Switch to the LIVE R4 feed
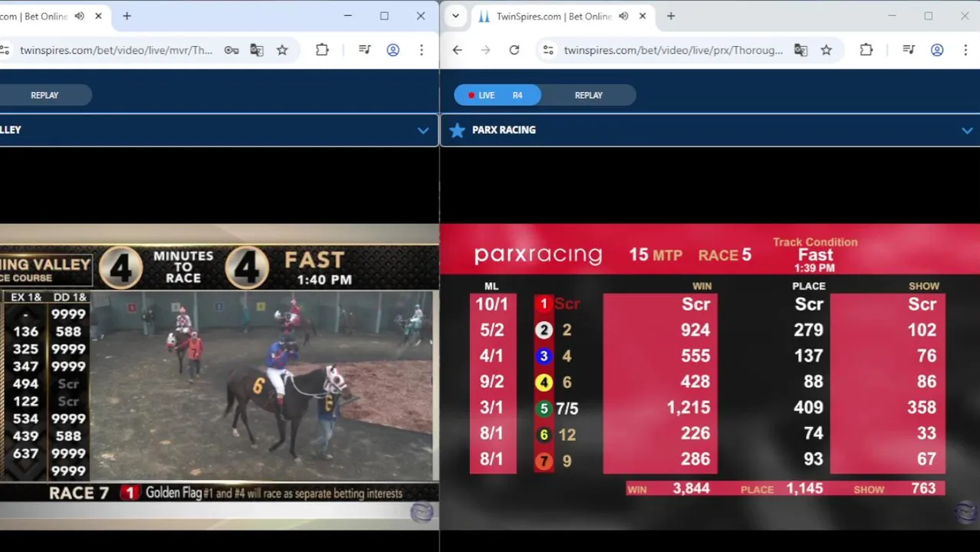Image resolution: width=980 pixels, height=552 pixels. (497, 95)
